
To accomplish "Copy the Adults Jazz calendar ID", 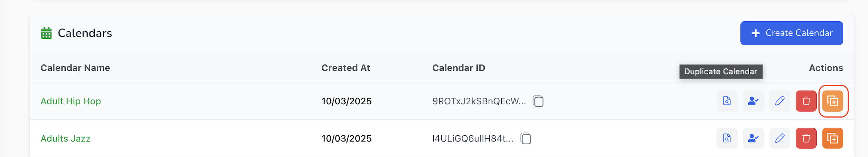I will pyautogui.click(x=526, y=139).
